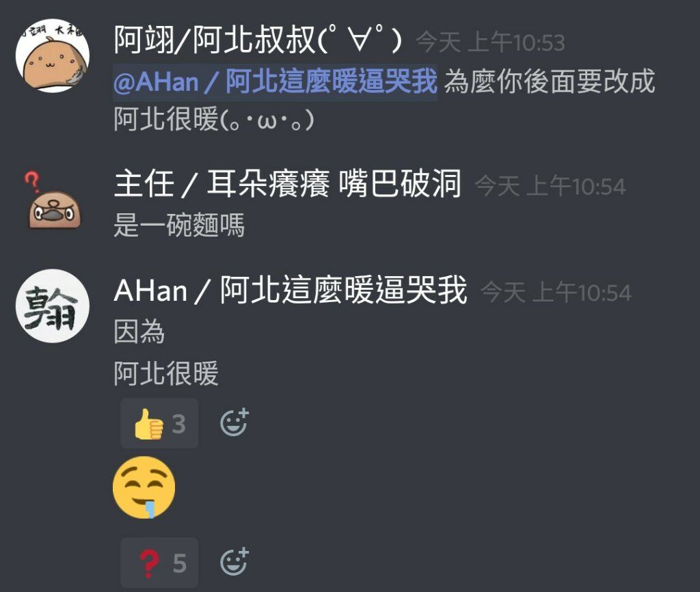Open 主任's capybara avatar with question mark

pos(53,201)
